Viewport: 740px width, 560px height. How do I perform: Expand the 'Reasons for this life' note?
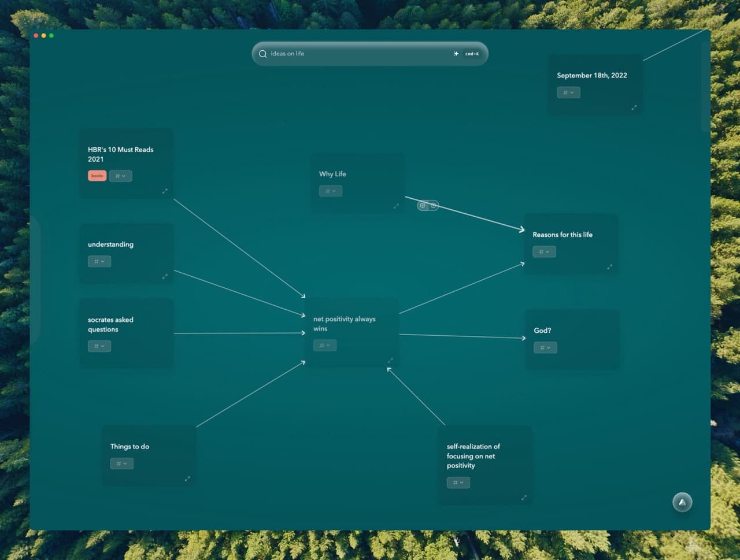coord(610,267)
